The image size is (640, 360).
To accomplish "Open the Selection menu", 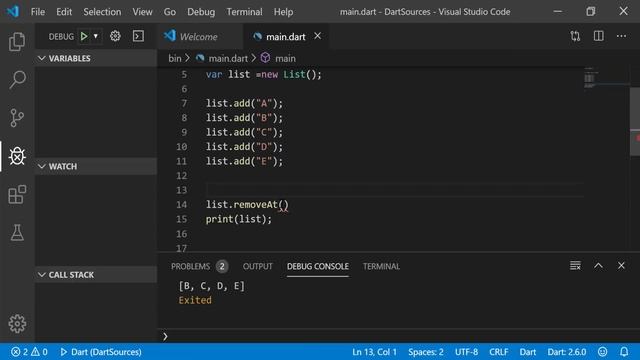I will pos(102,12).
